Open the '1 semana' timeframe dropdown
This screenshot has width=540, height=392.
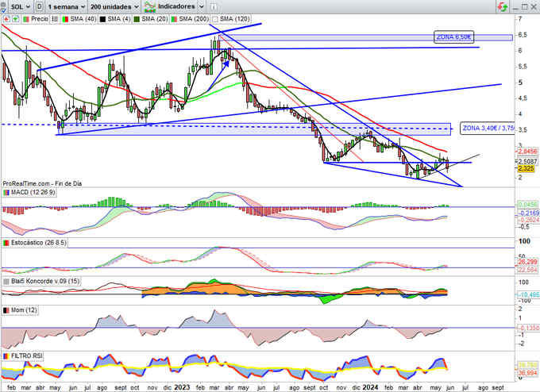click(x=66, y=6)
